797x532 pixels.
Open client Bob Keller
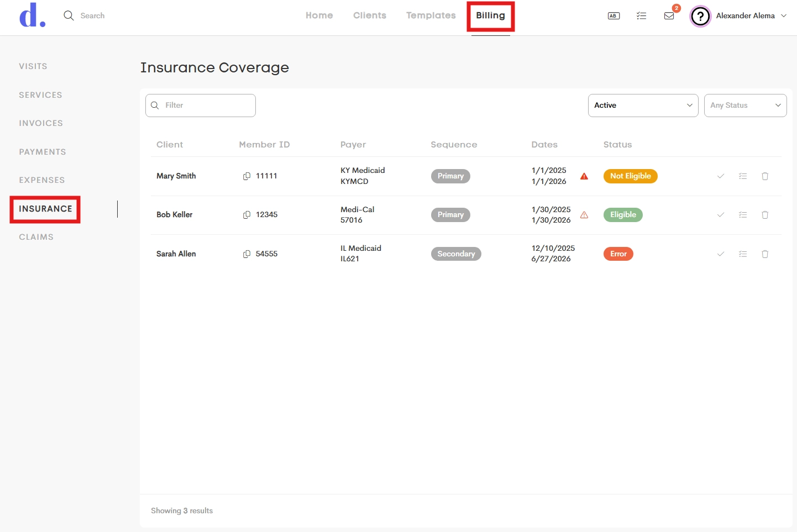[175, 215]
